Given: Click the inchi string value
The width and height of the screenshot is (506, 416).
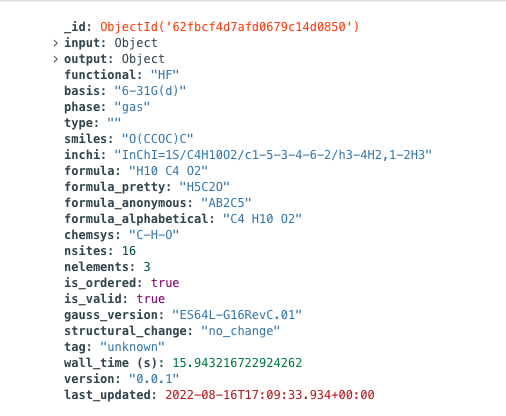Looking at the screenshot, I should click(273, 155).
